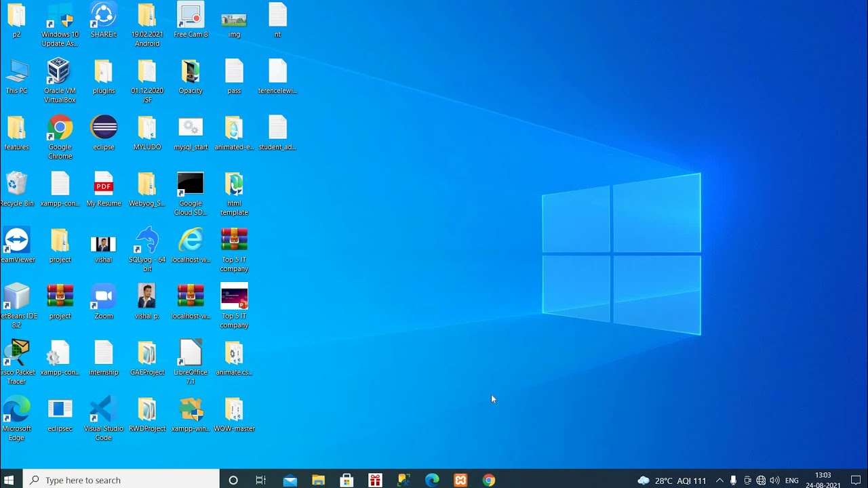Select the GAEProject folder

tap(146, 353)
